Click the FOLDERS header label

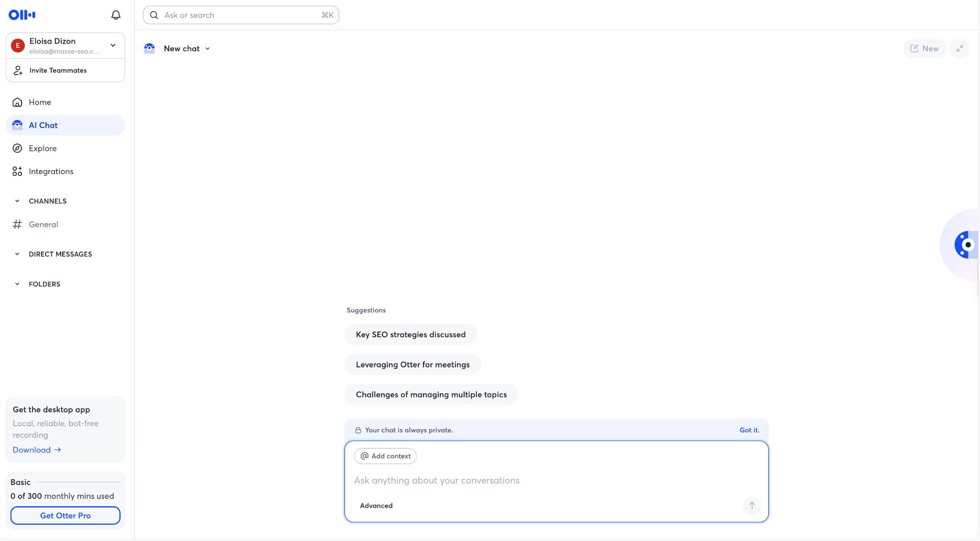[x=45, y=284]
